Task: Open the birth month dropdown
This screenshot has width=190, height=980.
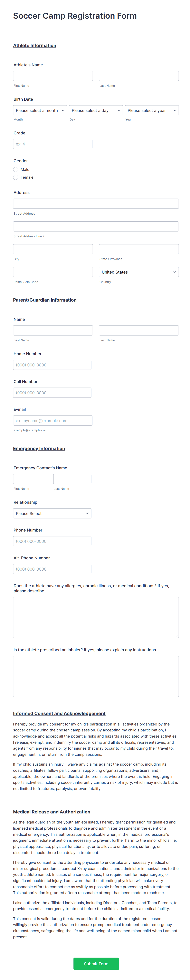Action: (x=40, y=110)
